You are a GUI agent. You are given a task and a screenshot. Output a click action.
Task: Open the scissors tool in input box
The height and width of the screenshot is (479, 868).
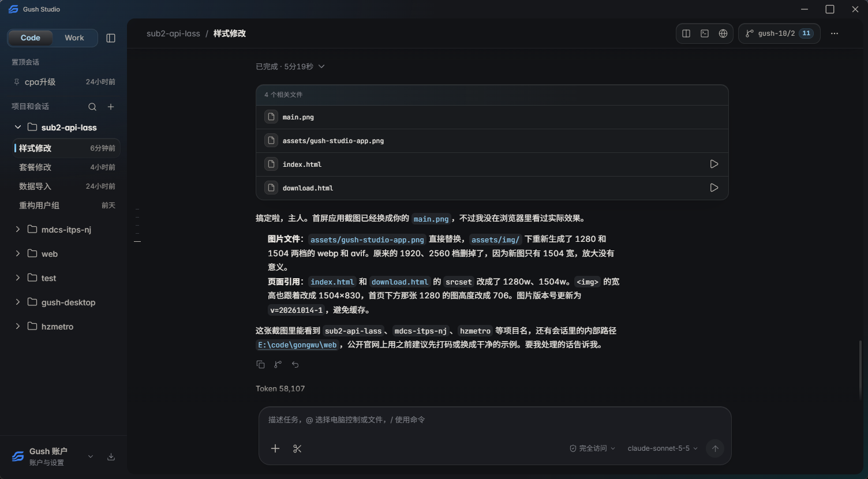[x=297, y=449]
